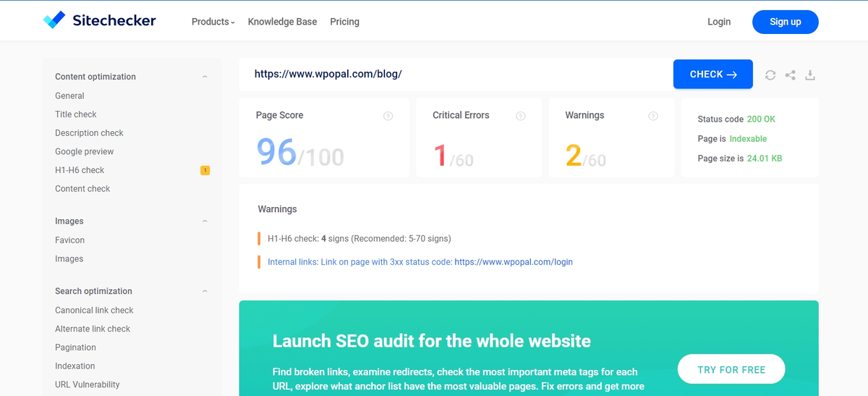Open the Products dropdown menu
The image size is (868, 396).
pyautogui.click(x=213, y=22)
